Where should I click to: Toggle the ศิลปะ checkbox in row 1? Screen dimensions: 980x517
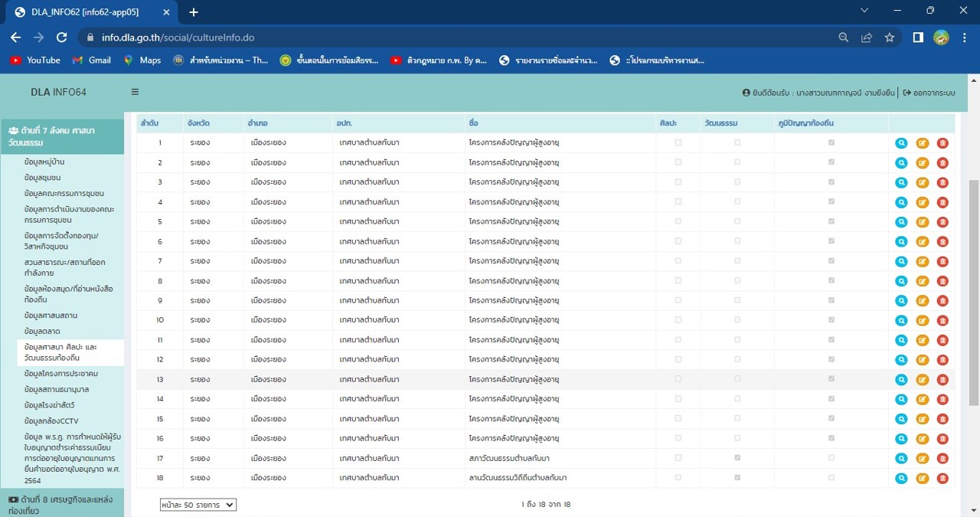(678, 142)
